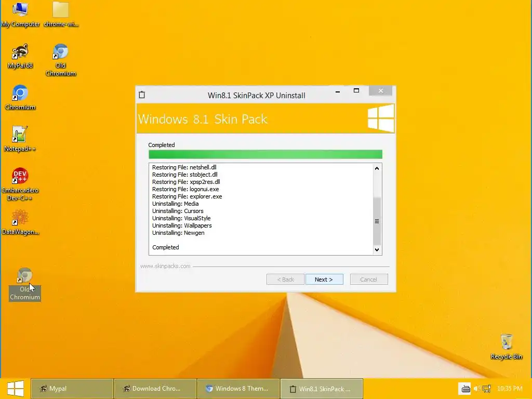Click 'Uninstalling: VisualStyle' log line

[x=181, y=218]
